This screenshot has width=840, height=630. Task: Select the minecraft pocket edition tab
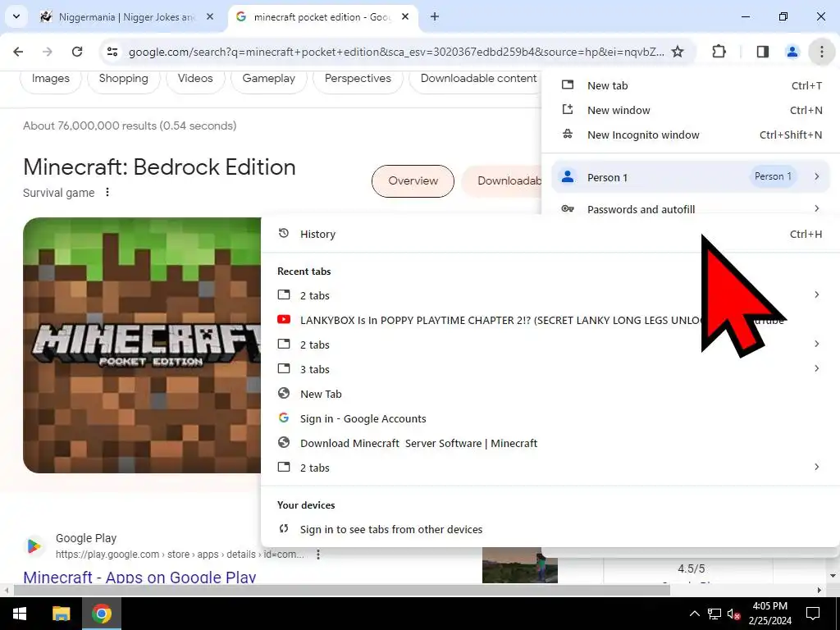pyautogui.click(x=323, y=17)
